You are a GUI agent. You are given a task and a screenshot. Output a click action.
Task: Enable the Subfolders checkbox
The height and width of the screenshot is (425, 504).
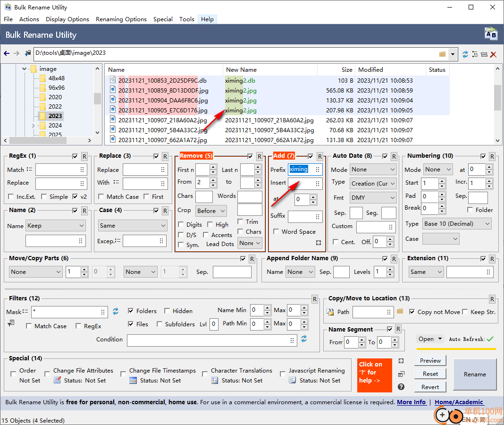[160, 324]
